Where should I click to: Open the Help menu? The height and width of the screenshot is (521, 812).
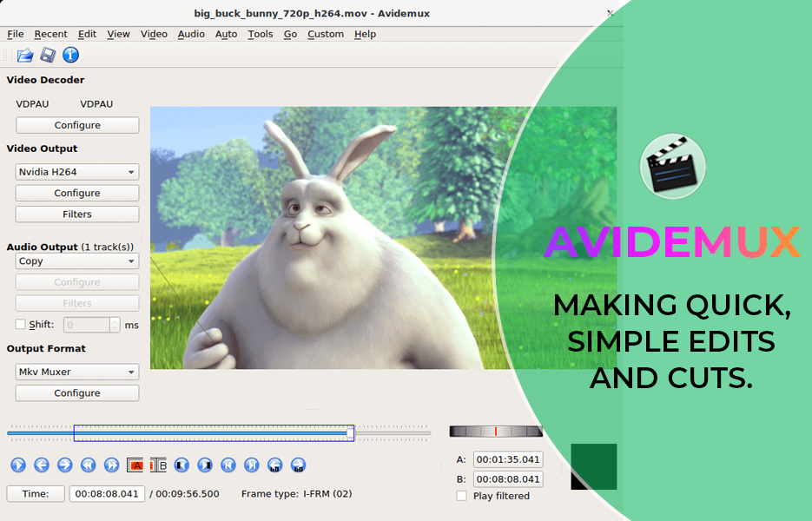(x=365, y=34)
